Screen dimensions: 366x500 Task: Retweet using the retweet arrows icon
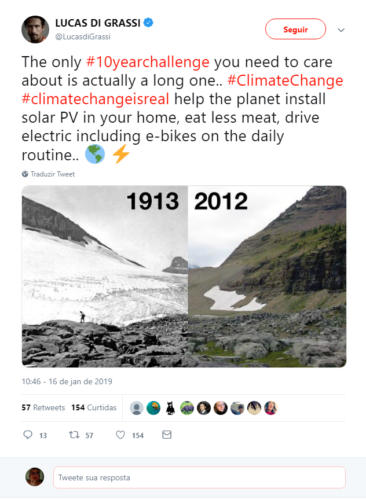click(74, 435)
